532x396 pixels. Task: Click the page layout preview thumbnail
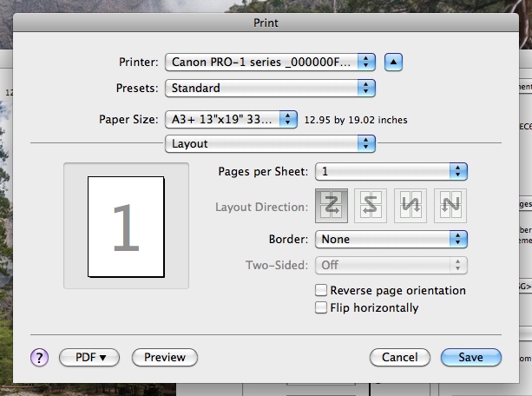pyautogui.click(x=126, y=228)
